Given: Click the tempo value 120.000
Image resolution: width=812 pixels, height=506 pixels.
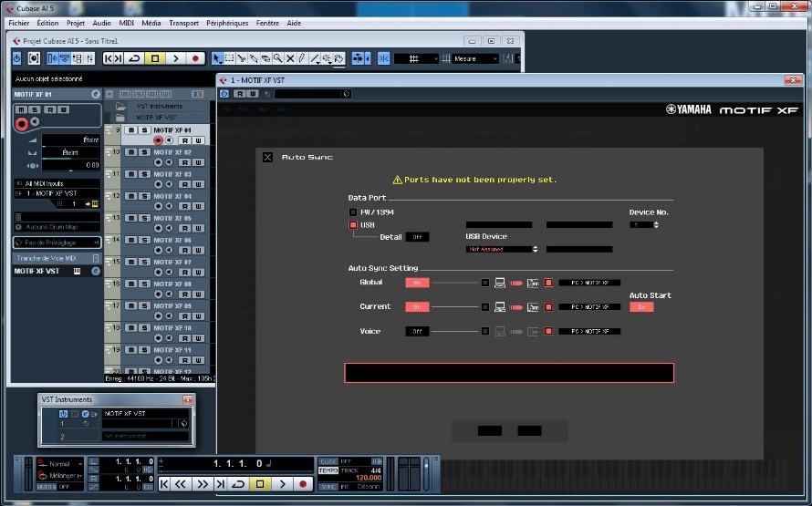Looking at the screenshot, I should (367, 477).
